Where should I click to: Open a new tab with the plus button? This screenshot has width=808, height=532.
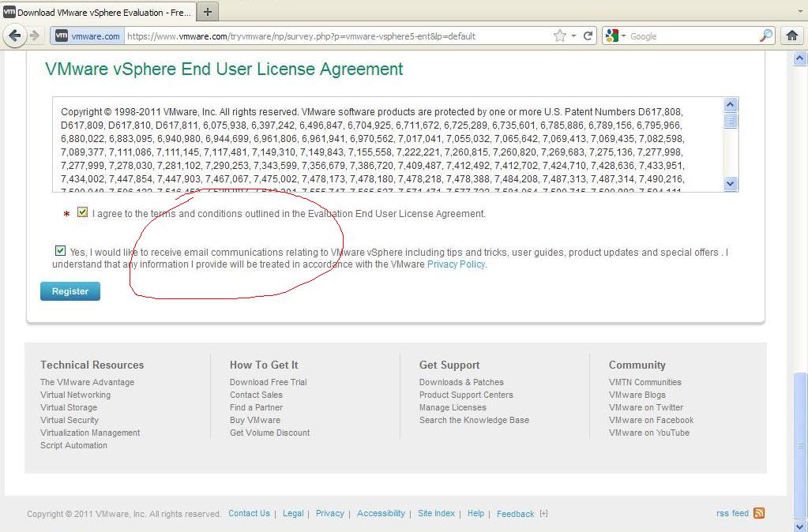click(207, 12)
